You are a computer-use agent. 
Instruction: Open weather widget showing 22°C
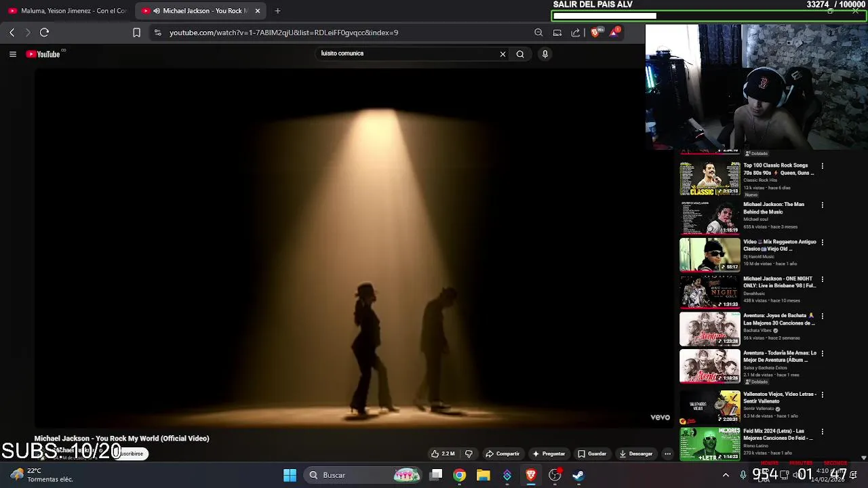[x=42, y=475]
